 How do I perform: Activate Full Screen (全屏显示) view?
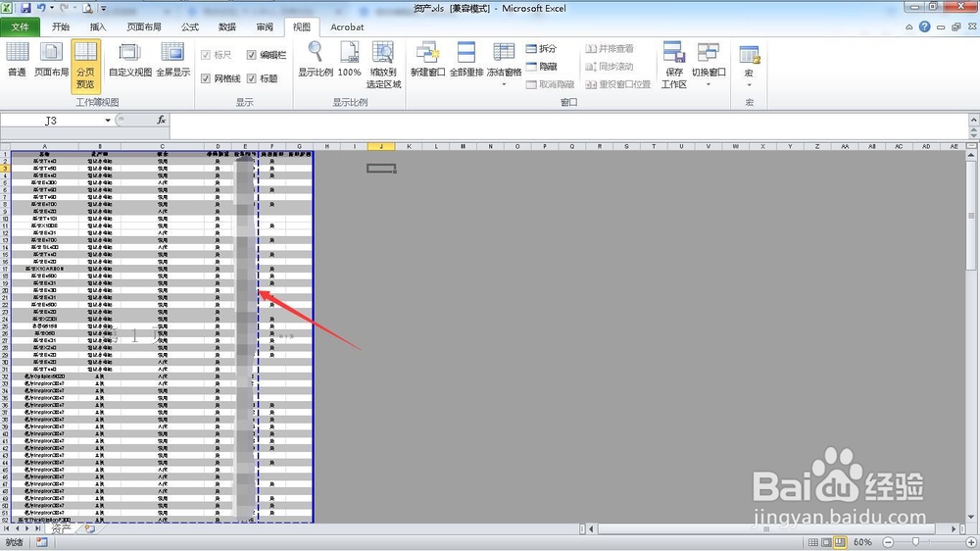[x=172, y=60]
